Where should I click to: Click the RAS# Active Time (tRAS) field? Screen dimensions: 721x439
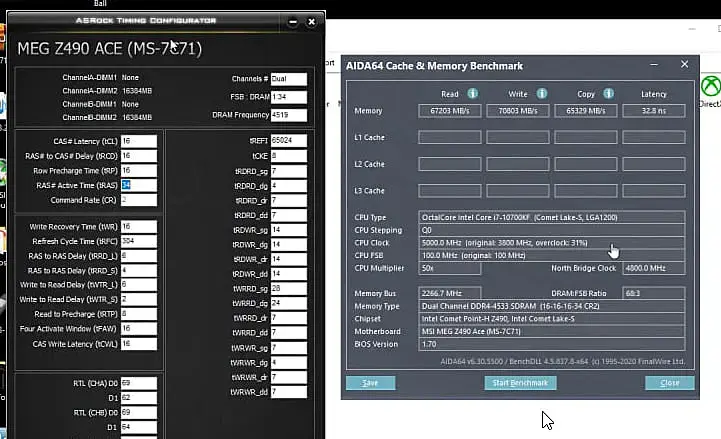coord(139,185)
